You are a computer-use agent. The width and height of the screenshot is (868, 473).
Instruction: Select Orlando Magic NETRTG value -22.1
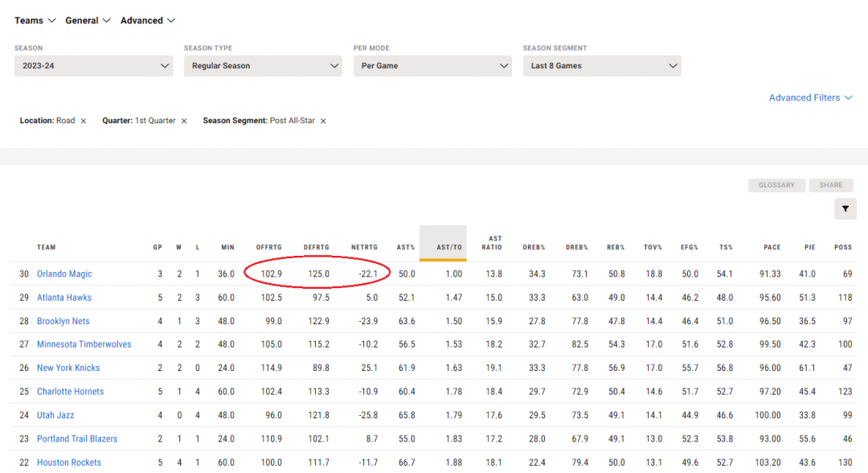pyautogui.click(x=367, y=274)
